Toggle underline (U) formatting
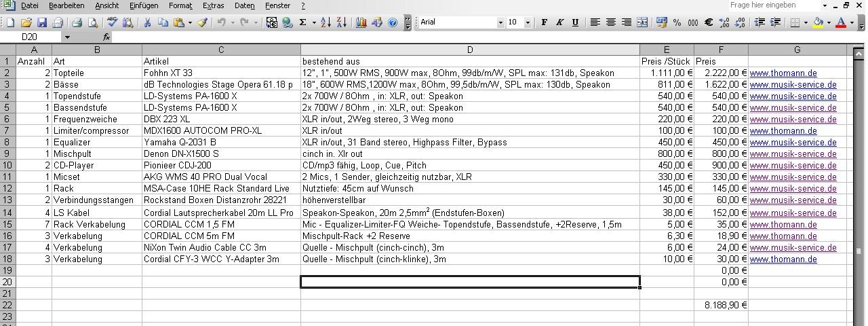 click(575, 22)
